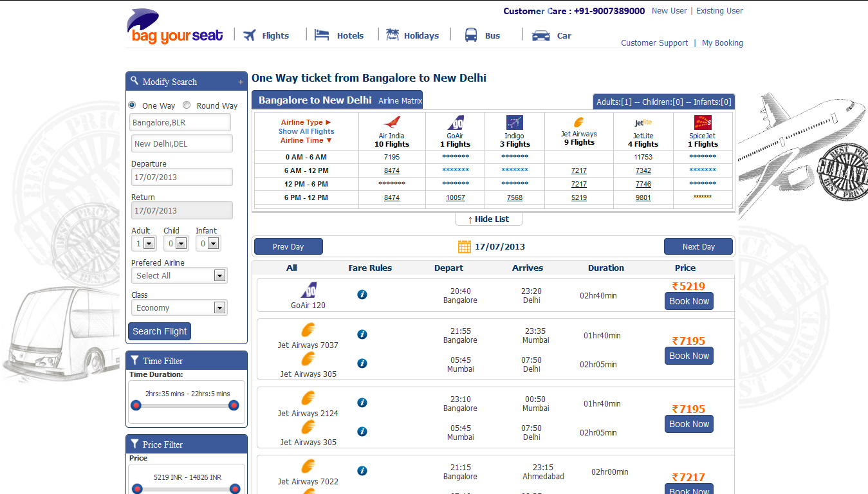Click the Price Filter funnel icon
868x494 pixels.
(x=134, y=444)
